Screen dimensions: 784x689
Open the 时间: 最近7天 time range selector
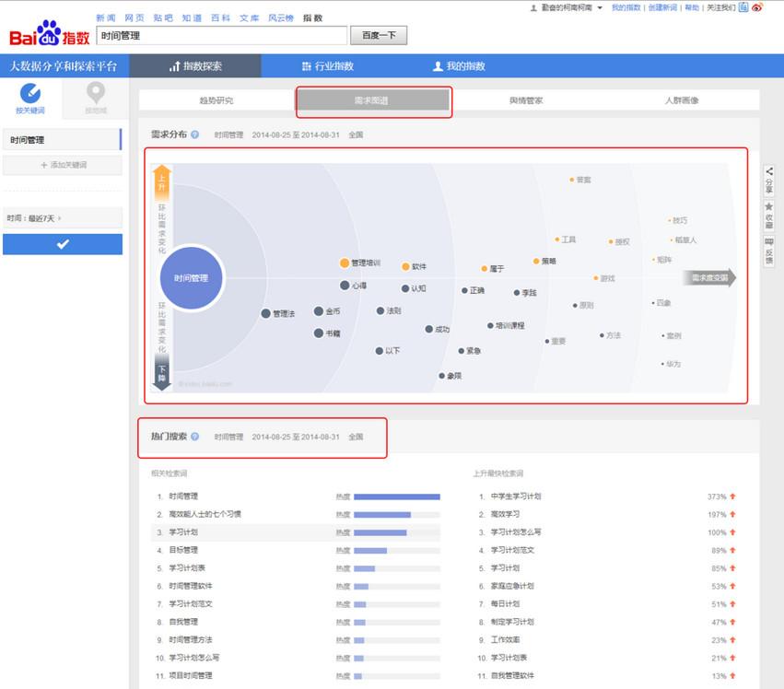(63, 218)
